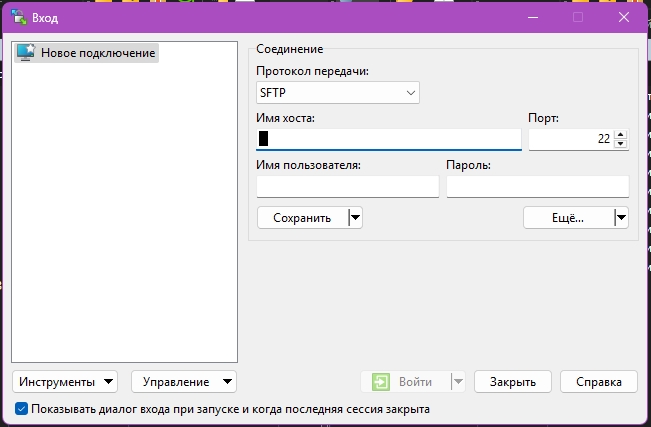Toggle 'Показывать диалог входа при запуске' checkbox
The image size is (651, 427).
[x=21, y=409]
